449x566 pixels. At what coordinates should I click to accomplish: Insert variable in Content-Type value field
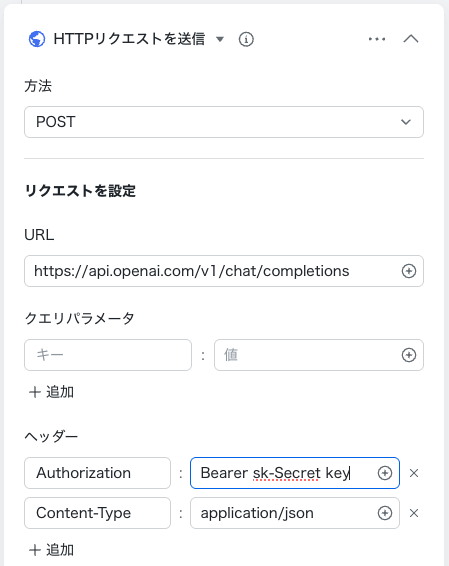pos(385,513)
